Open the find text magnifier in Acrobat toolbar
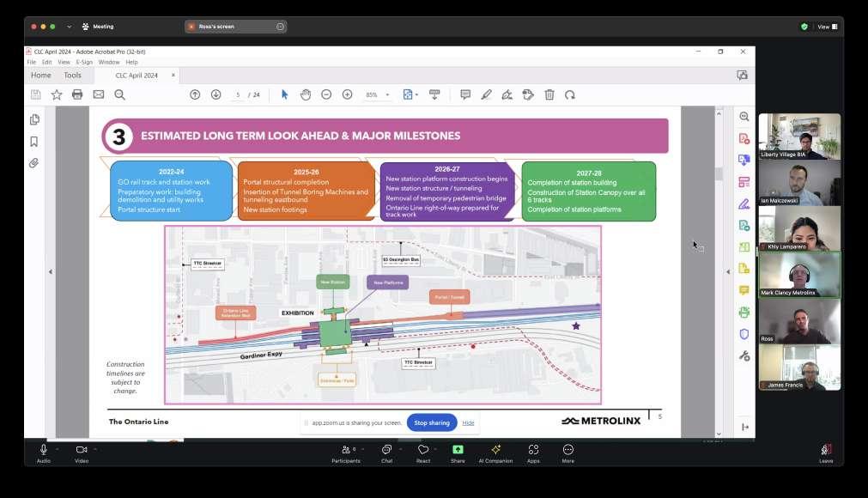Viewport: 868px width, 498px height. point(119,94)
